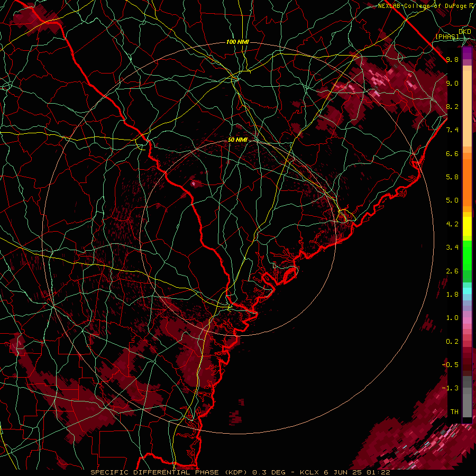This screenshot has height=476, width=476.
Task: Pick the light peach segment of color bar
Action: (x=467, y=109)
